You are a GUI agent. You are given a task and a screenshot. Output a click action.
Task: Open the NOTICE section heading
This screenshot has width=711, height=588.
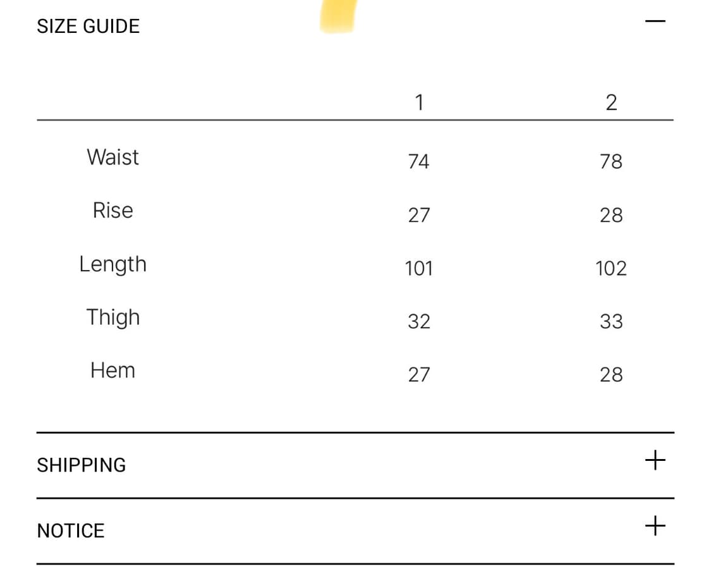click(71, 530)
